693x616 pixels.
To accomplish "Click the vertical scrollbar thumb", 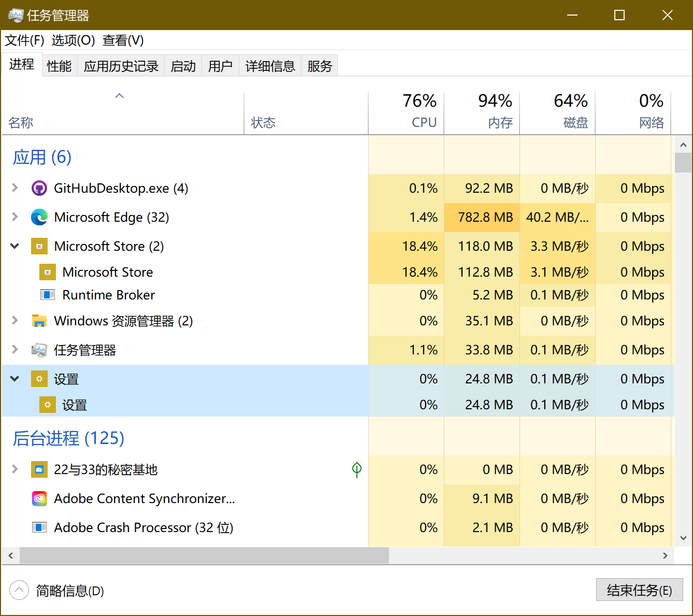I will click(683, 163).
